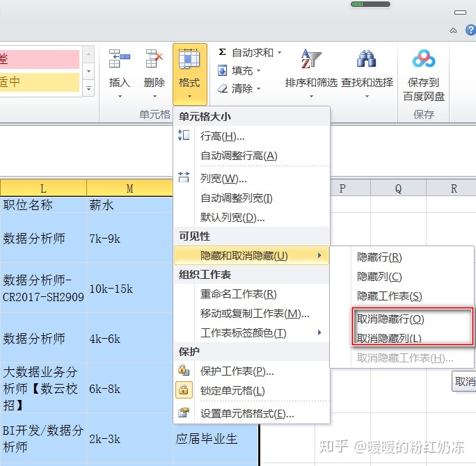Click the cell with salary 7k-9k
476x466 pixels.
[x=129, y=238]
